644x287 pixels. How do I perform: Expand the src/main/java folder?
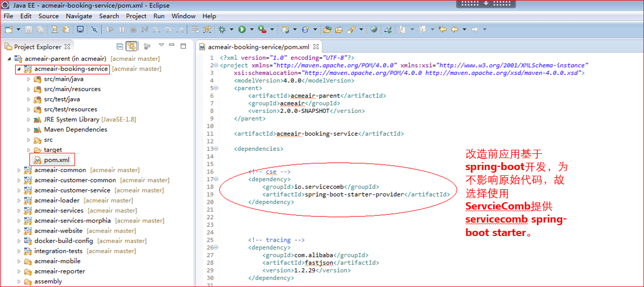coord(29,79)
